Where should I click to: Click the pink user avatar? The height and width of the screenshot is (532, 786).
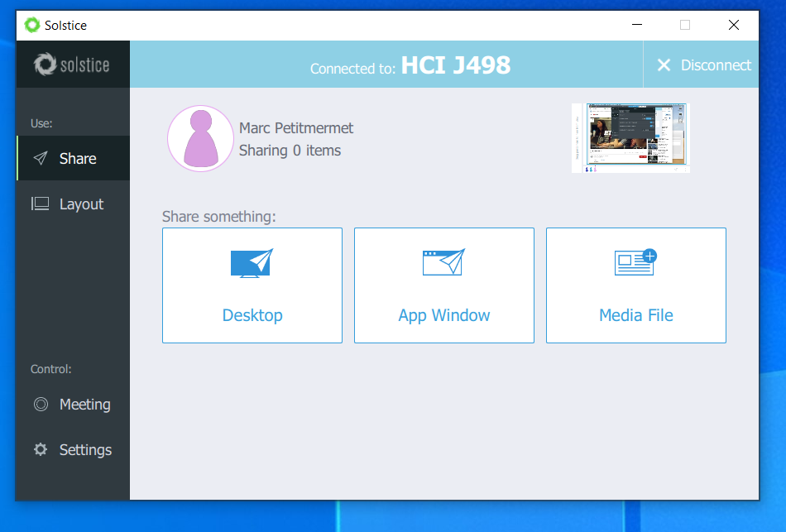200,138
